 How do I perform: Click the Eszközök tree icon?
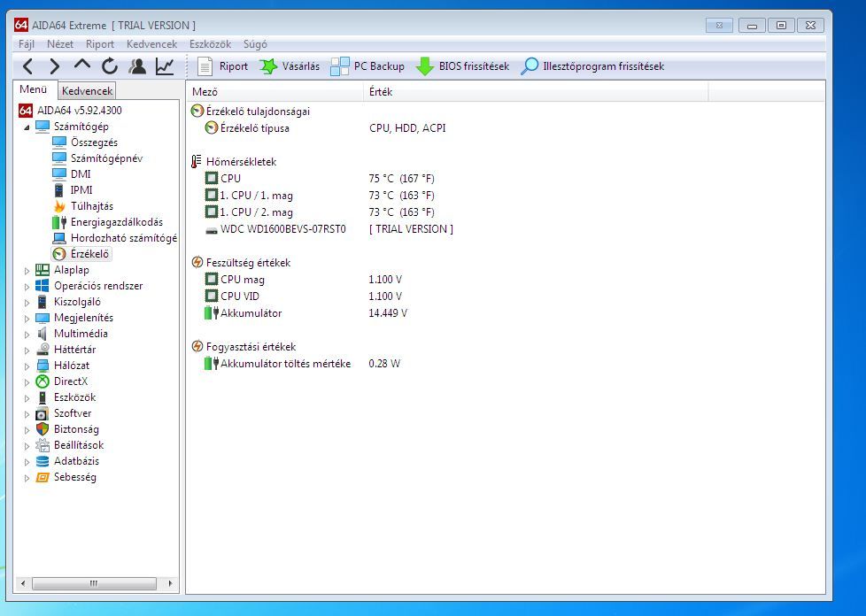43,397
